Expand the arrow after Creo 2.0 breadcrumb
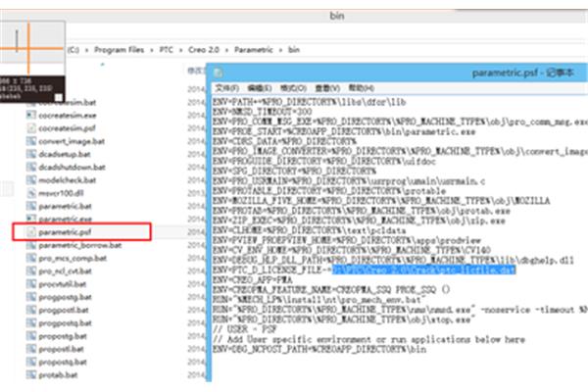Screen dimensions: 588x392 pyautogui.click(x=227, y=50)
